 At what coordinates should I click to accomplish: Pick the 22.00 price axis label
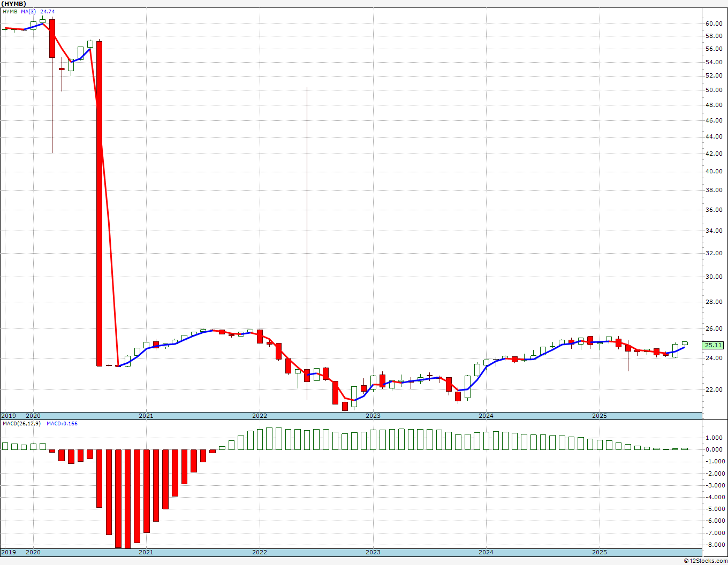click(714, 390)
